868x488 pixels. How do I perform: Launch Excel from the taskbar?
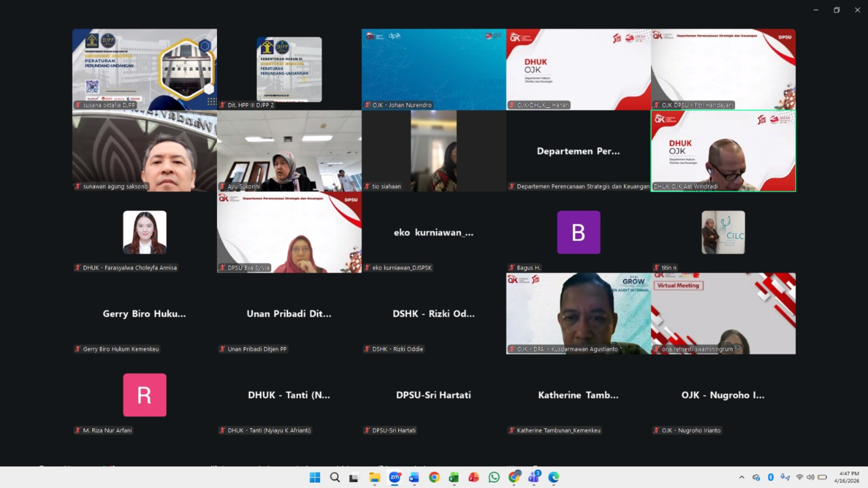(453, 477)
